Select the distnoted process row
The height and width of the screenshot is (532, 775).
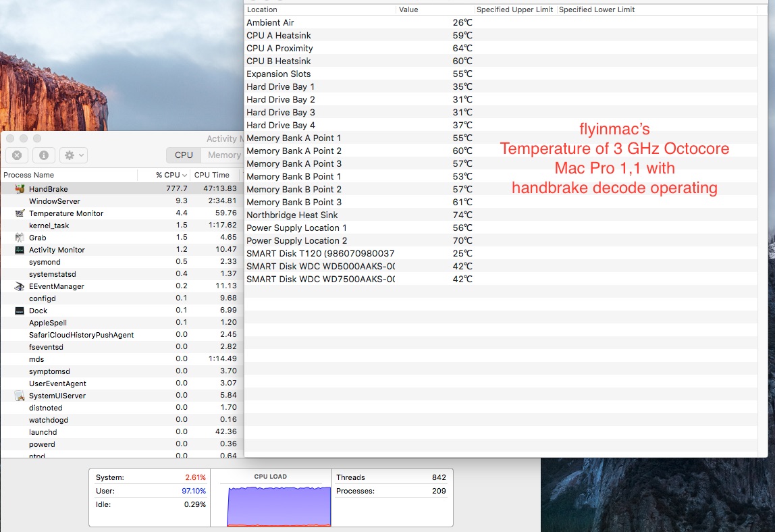tap(121, 408)
